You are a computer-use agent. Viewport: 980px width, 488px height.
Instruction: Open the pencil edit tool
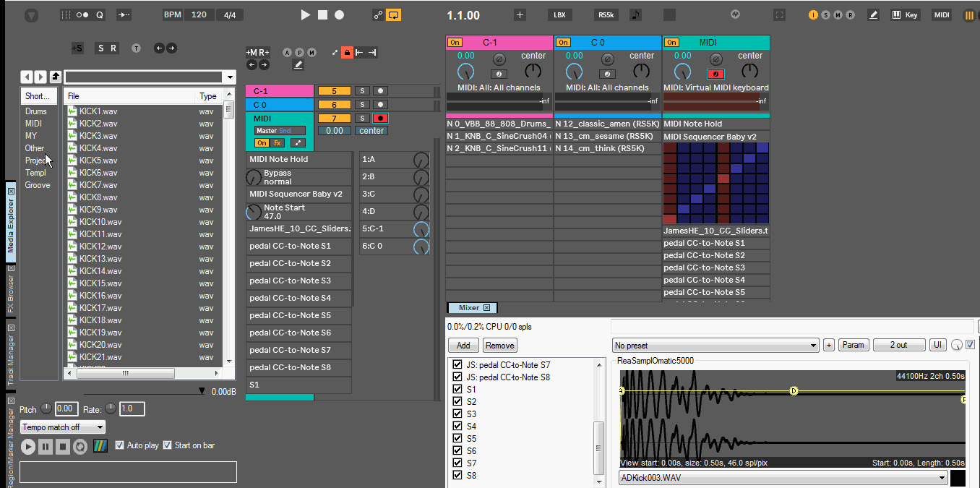click(873, 14)
